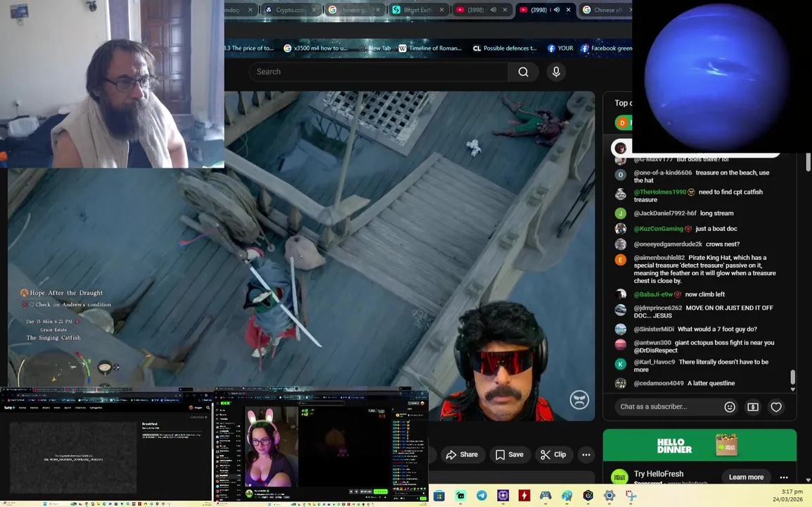The height and width of the screenshot is (507, 812).
Task: Open the red lightning bolt app in taskbar
Action: click(524, 496)
